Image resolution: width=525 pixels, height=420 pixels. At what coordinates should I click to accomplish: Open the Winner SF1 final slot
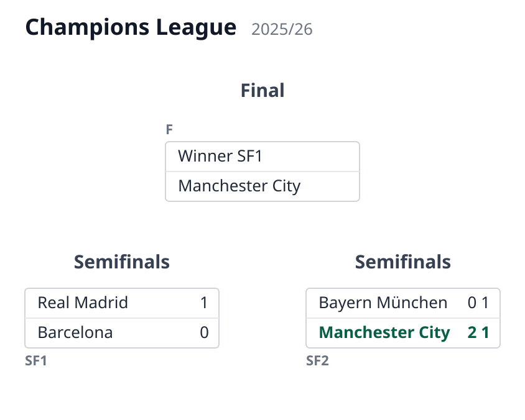[262, 157]
